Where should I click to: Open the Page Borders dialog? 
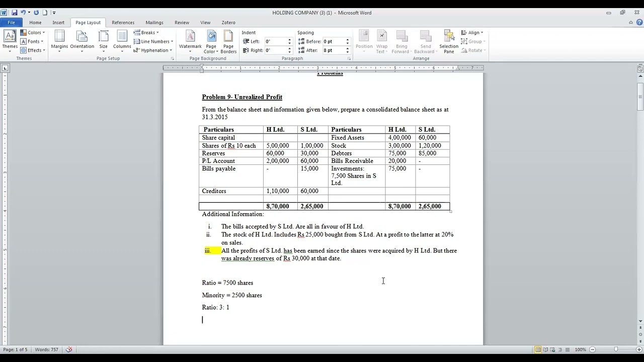[228, 42]
